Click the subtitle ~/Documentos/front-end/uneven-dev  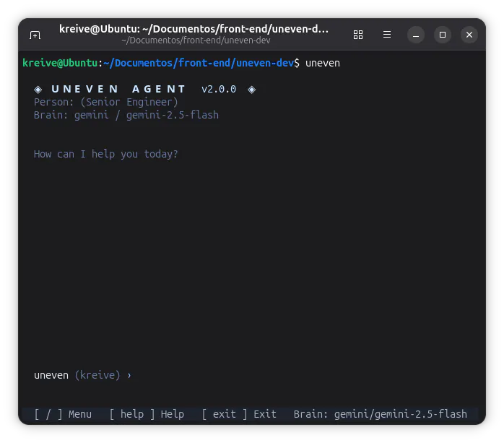(x=196, y=40)
